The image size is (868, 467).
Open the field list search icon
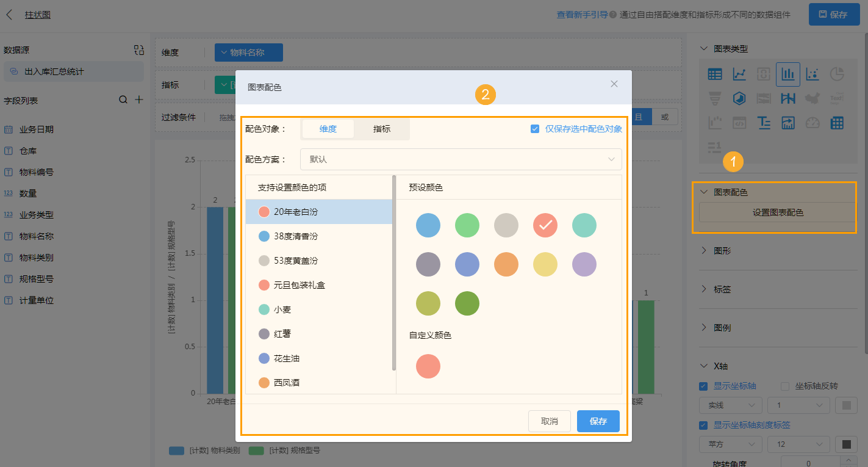point(124,100)
